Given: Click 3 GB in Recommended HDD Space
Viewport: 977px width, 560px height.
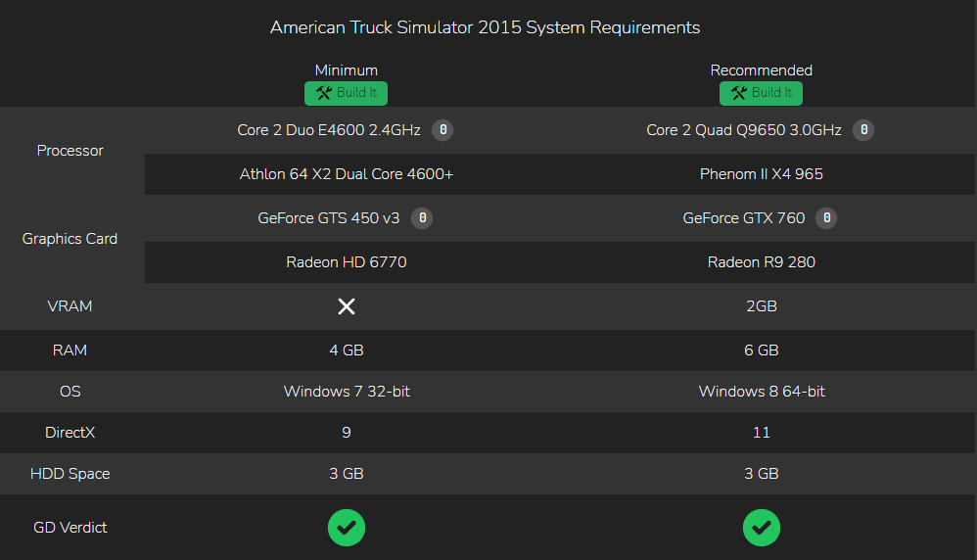Looking at the screenshot, I should pyautogui.click(x=762, y=474).
